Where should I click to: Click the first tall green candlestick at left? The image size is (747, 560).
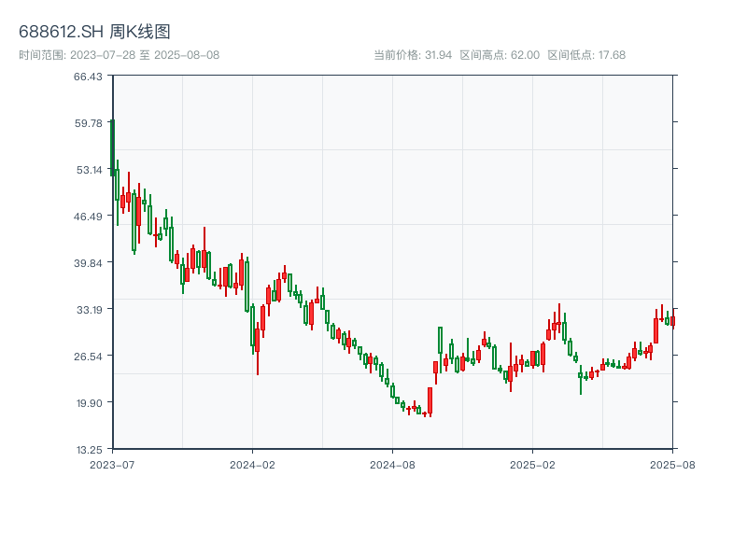(112, 147)
